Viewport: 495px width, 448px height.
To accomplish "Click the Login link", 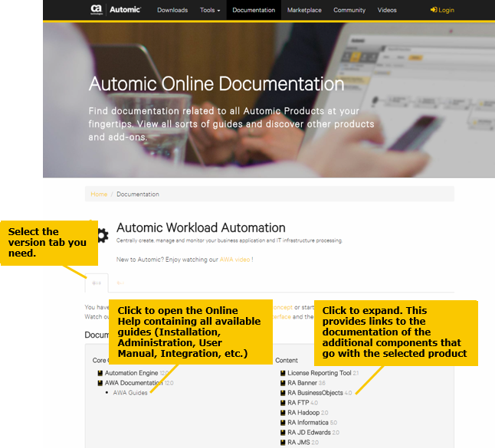I will 442,10.
